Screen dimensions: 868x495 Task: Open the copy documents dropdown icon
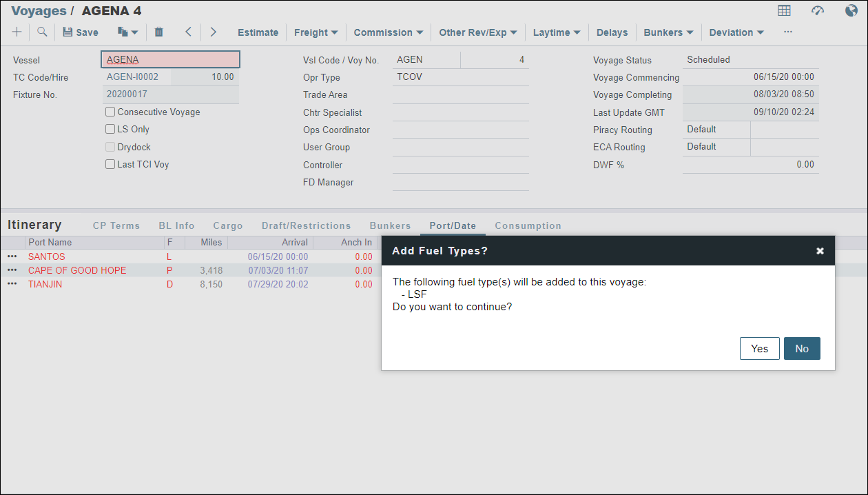pos(128,32)
